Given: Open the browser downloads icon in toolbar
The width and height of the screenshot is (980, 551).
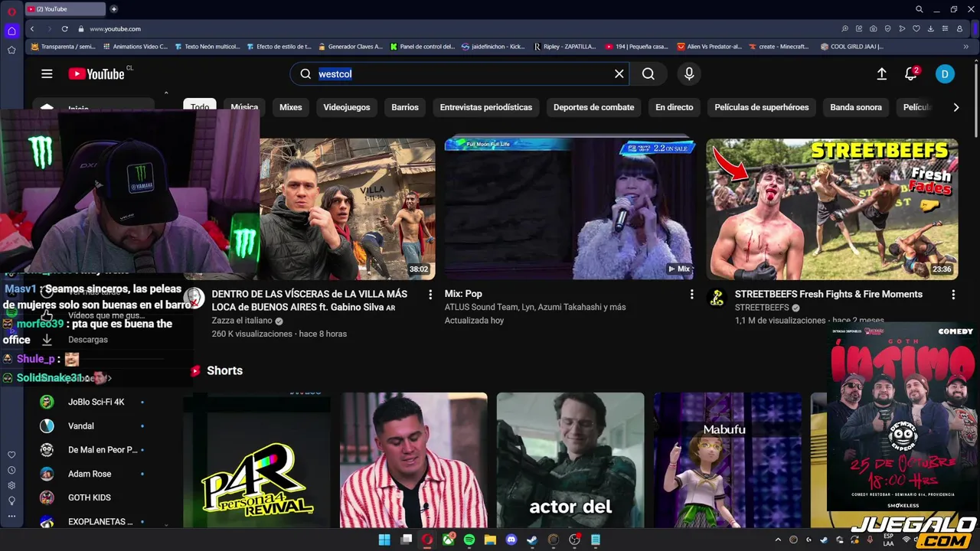Looking at the screenshot, I should [931, 29].
